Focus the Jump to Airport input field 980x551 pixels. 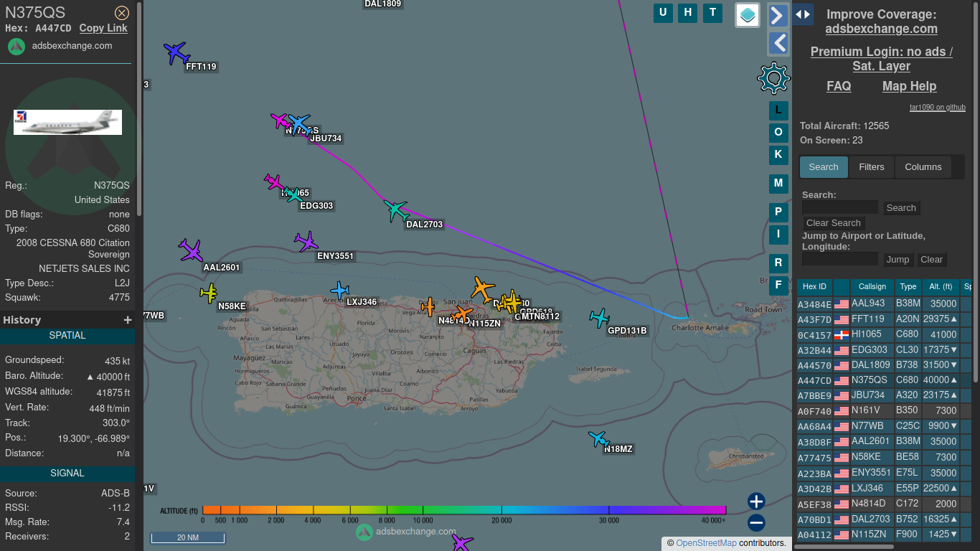tap(840, 259)
